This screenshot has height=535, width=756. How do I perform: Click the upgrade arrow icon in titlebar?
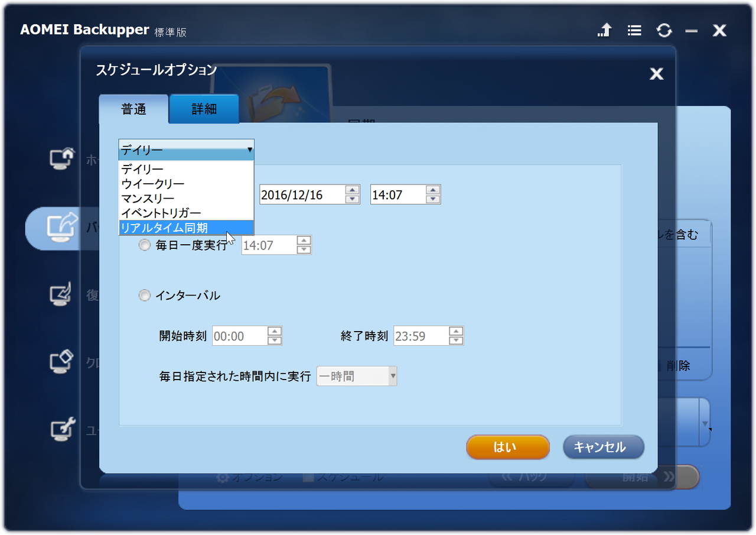coord(604,30)
